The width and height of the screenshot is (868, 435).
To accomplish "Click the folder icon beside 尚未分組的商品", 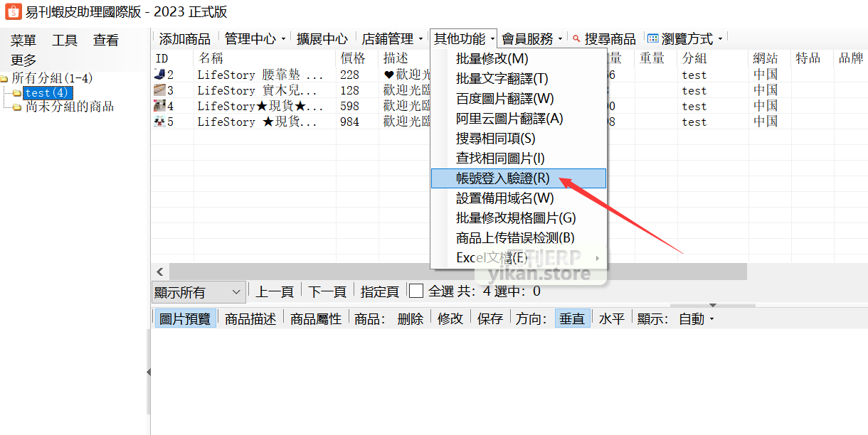I will 17,107.
